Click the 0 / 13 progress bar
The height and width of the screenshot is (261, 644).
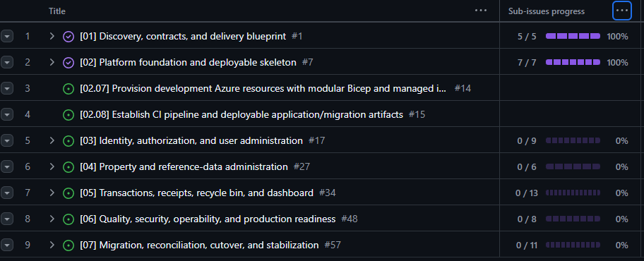573,193
